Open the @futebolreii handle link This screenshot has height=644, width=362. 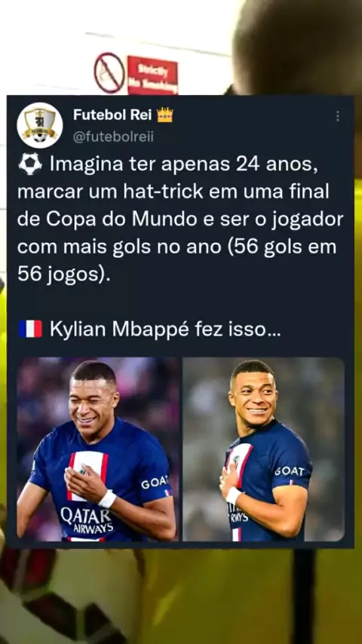coord(113,136)
